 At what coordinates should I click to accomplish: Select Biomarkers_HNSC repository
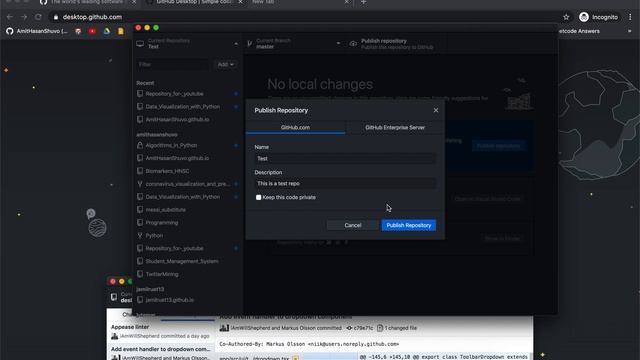[188, 171]
